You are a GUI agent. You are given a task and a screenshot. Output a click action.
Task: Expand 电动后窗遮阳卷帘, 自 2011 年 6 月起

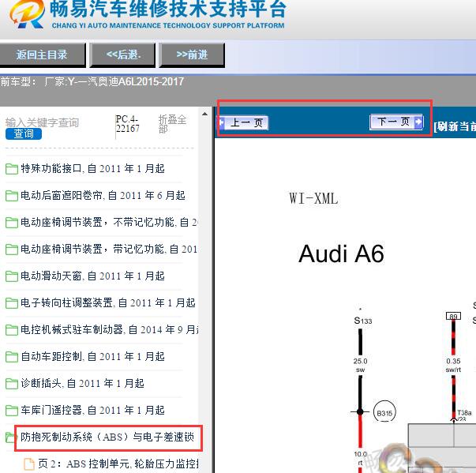103,196
